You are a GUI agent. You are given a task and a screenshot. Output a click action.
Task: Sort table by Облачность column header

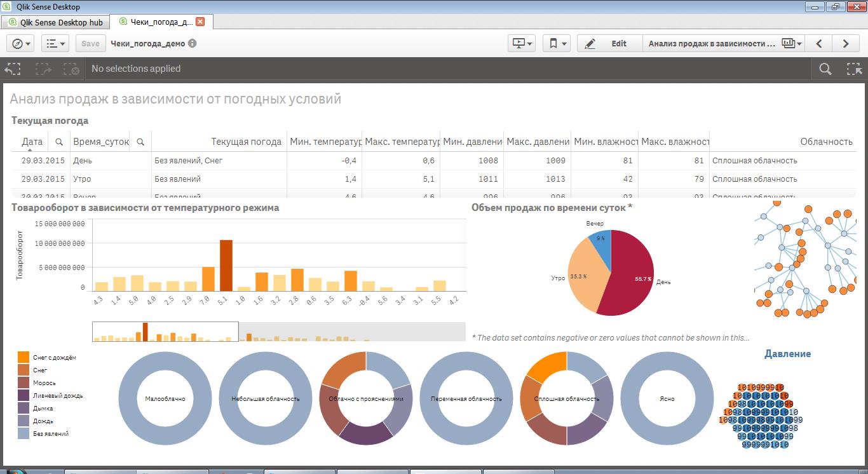tap(825, 142)
